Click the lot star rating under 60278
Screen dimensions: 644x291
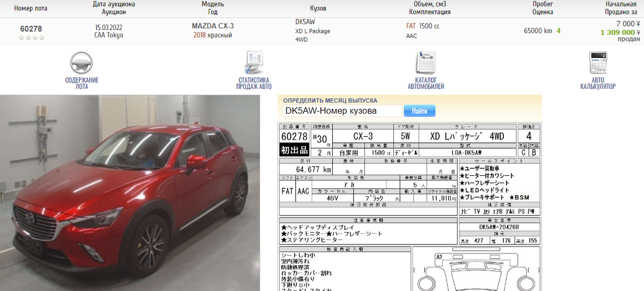pos(31,38)
